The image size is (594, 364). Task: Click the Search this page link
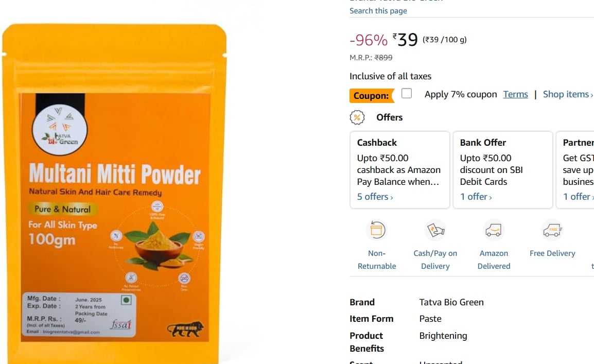378,11
